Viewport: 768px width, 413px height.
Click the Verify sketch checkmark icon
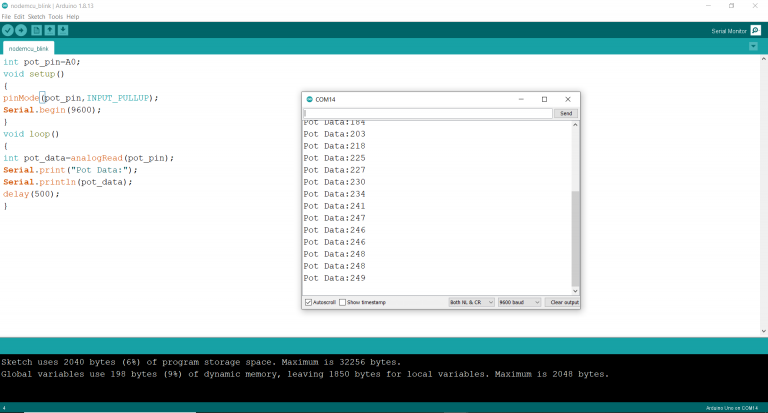(x=8, y=31)
